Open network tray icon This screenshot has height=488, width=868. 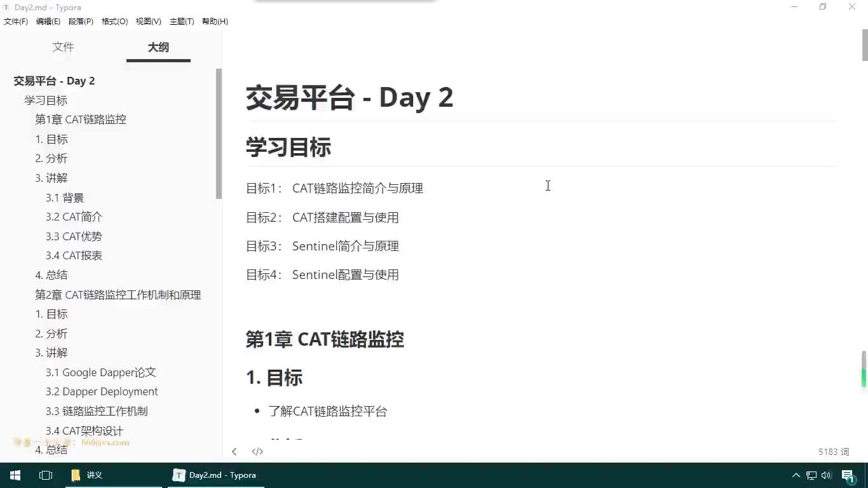click(811, 475)
